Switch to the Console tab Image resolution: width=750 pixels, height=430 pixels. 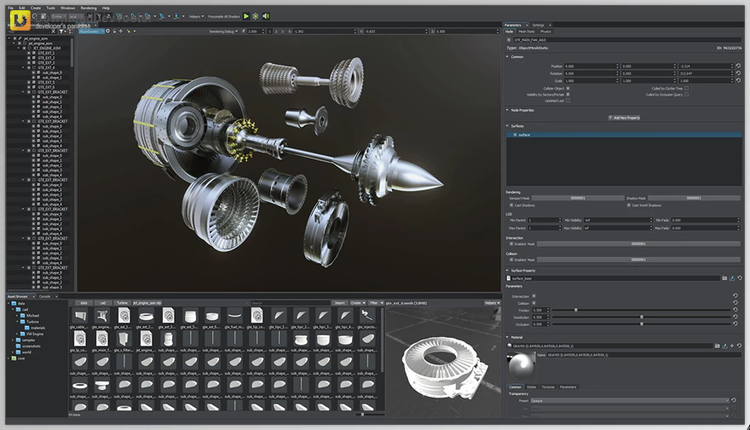tap(44, 297)
